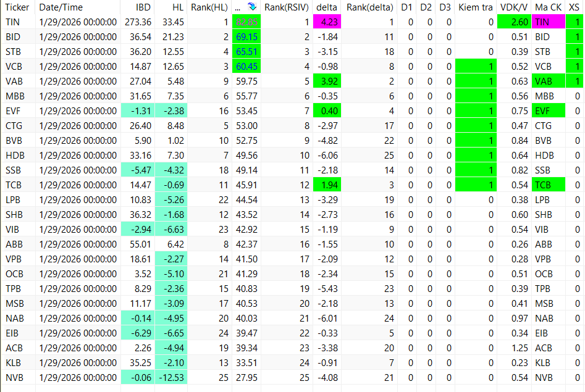Click the Date/Time cell in the EIB row
The image size is (585, 392).
pos(78,333)
